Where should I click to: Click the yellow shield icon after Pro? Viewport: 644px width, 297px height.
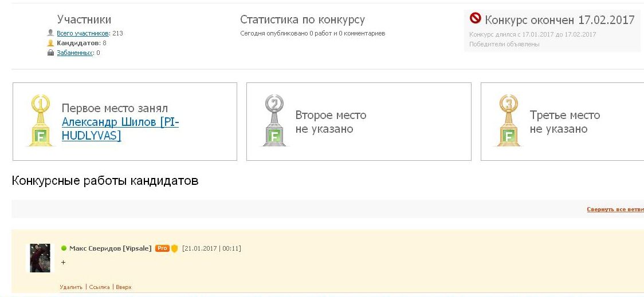[x=174, y=248]
